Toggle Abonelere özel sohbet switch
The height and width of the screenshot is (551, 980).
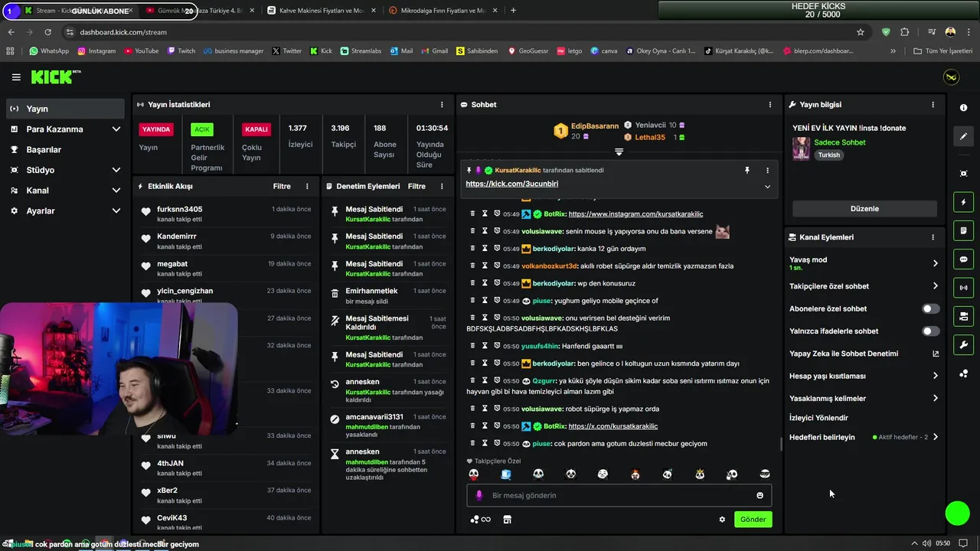[930, 308]
